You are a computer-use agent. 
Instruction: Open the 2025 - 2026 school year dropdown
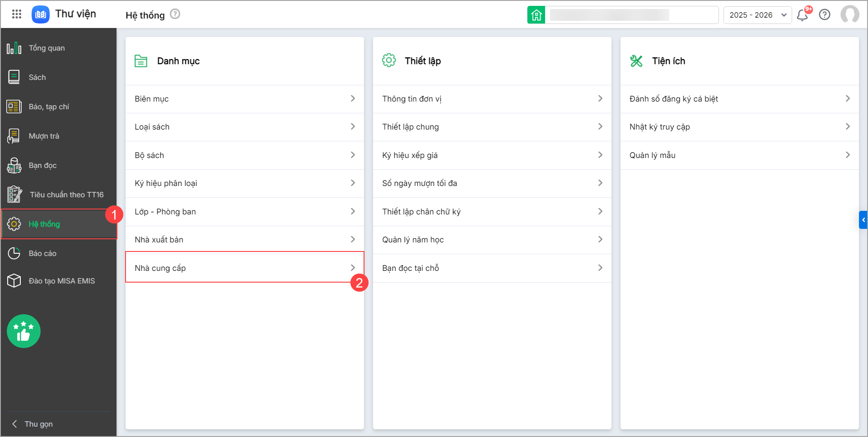coord(757,15)
